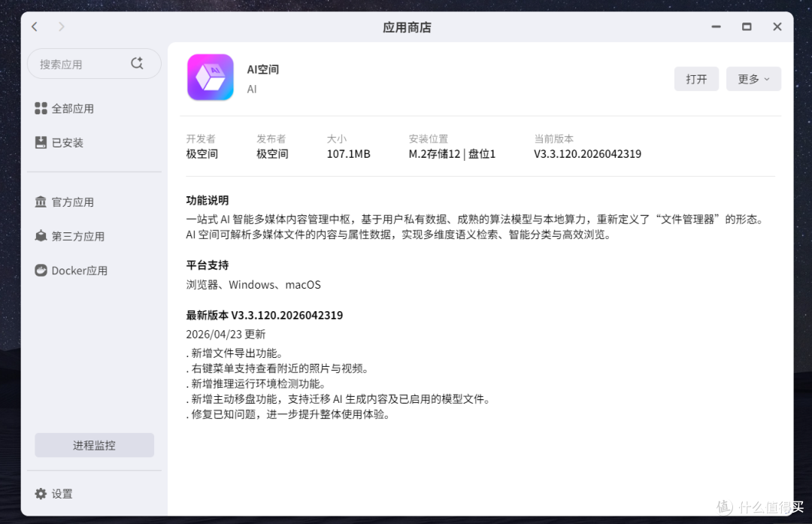Click the 新增推理运行环境检测功能 line
This screenshot has height=524, width=812.
pos(256,383)
